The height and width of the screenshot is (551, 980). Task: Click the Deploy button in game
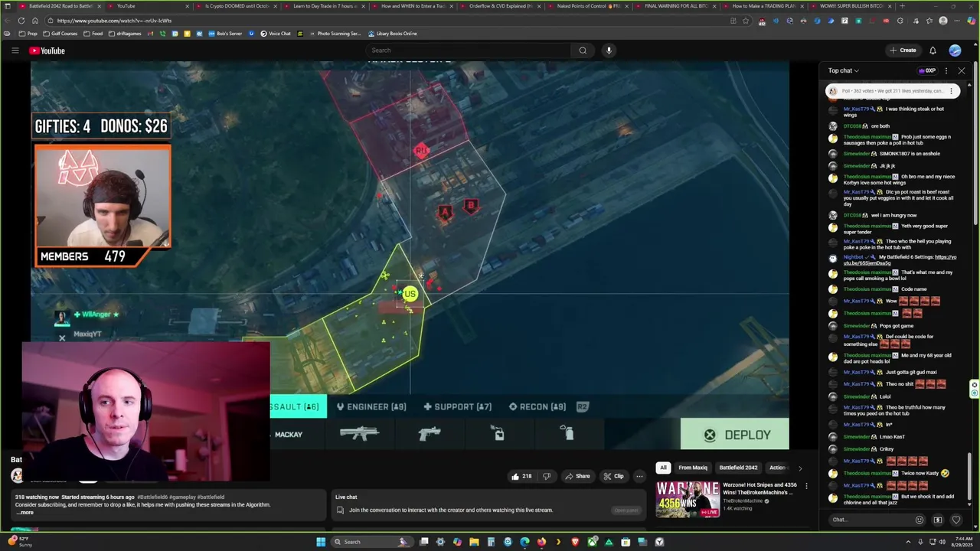tap(735, 435)
